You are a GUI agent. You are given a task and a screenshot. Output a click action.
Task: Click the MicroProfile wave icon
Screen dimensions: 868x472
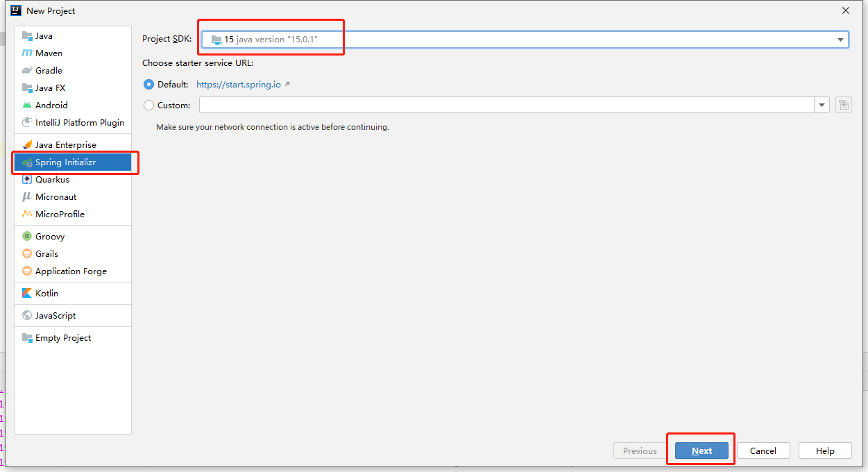tap(27, 214)
